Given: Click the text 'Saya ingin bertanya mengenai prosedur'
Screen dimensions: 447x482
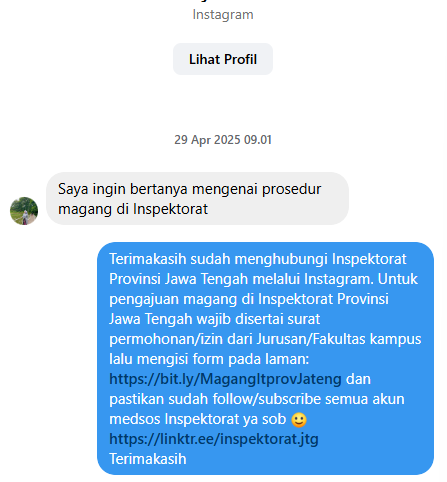Looking at the screenshot, I should click(189, 189).
